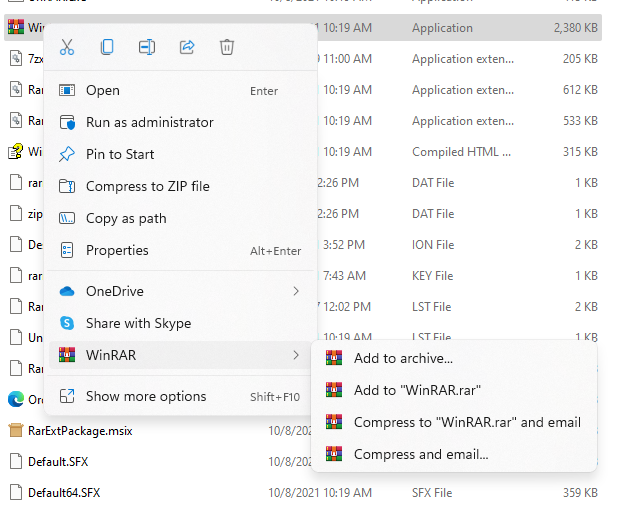This screenshot has width=618, height=514.
Task: Expand the OneDrive submenu
Action: (181, 291)
